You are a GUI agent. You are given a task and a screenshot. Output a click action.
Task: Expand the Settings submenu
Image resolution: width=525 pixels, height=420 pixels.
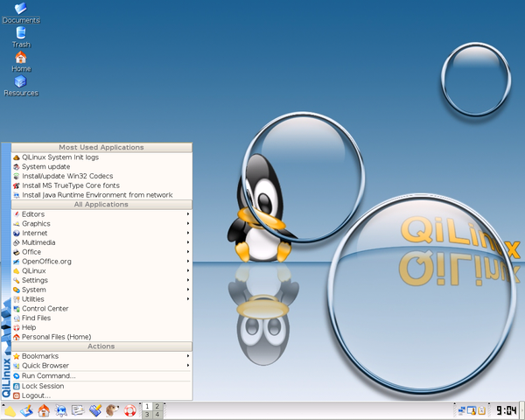coord(101,280)
